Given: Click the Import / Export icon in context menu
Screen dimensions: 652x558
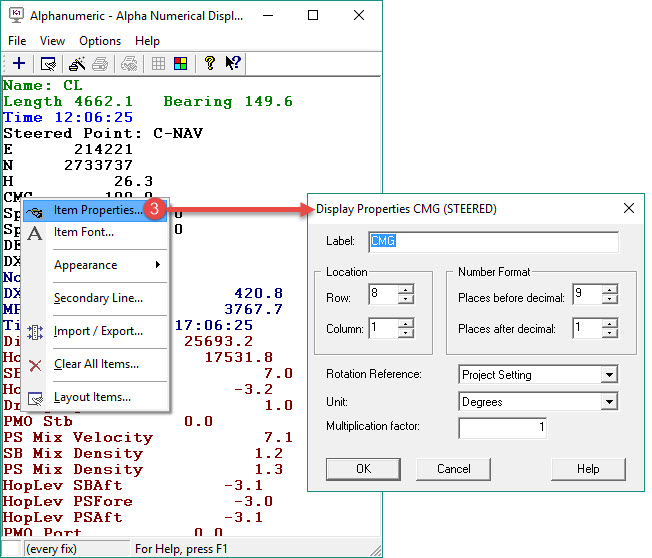Looking at the screenshot, I should tap(35, 331).
